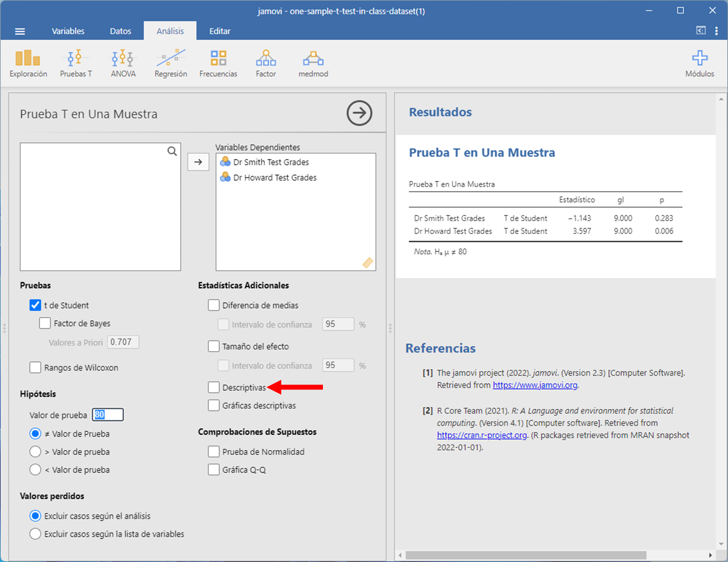The image size is (728, 562).
Task: Click the Valor de prueba input field
Action: click(108, 415)
